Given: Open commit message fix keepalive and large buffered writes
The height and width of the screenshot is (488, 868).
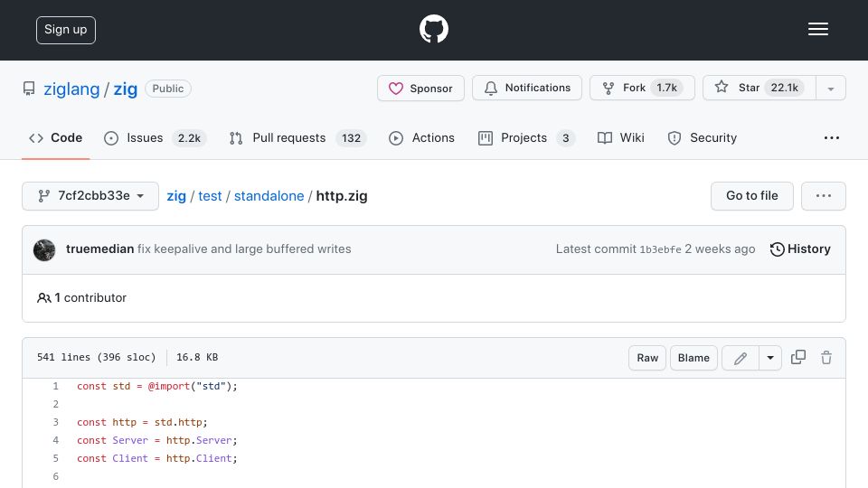Looking at the screenshot, I should coord(244,249).
